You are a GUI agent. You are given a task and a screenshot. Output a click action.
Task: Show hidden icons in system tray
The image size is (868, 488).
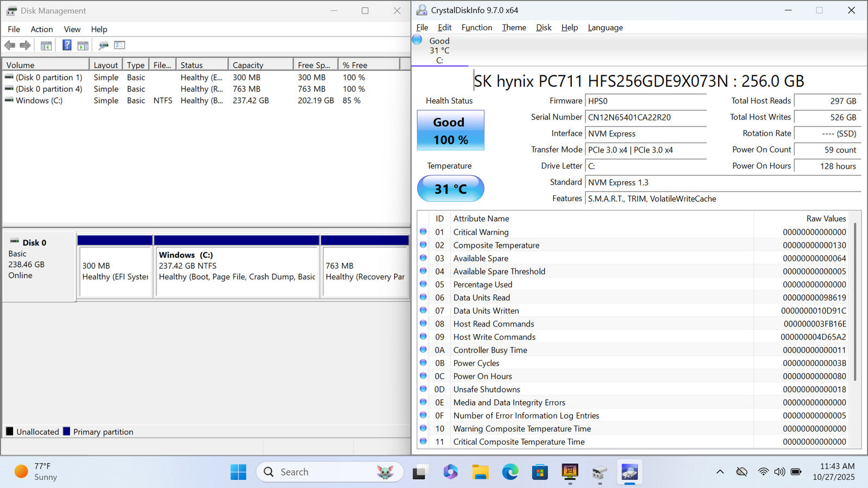pyautogui.click(x=720, y=472)
